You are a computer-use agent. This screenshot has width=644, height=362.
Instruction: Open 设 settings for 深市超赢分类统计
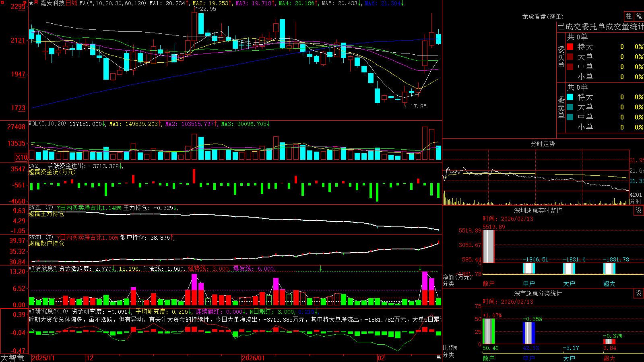tap(639, 293)
